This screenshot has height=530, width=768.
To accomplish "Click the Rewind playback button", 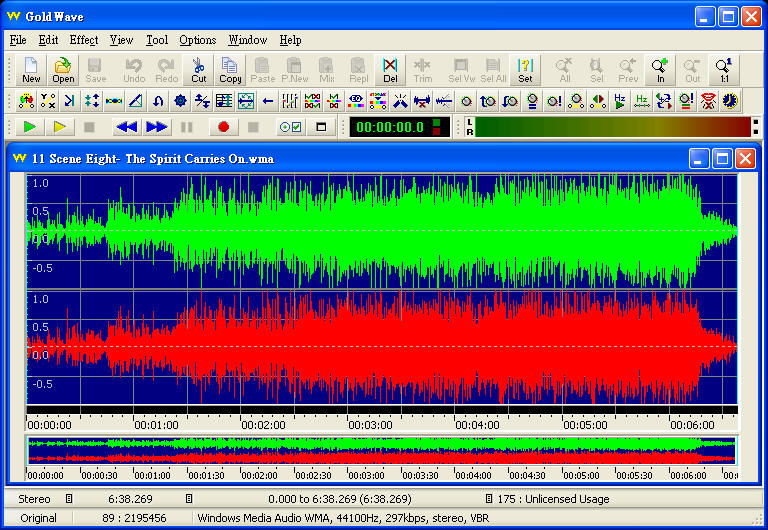I will 126,127.
